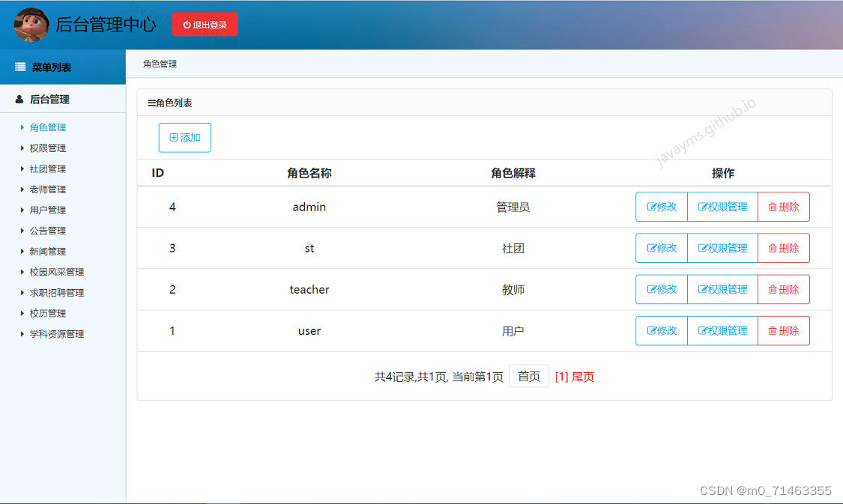Open 权限管理 for the teacher role
Screen dimensions: 843x504
point(722,290)
